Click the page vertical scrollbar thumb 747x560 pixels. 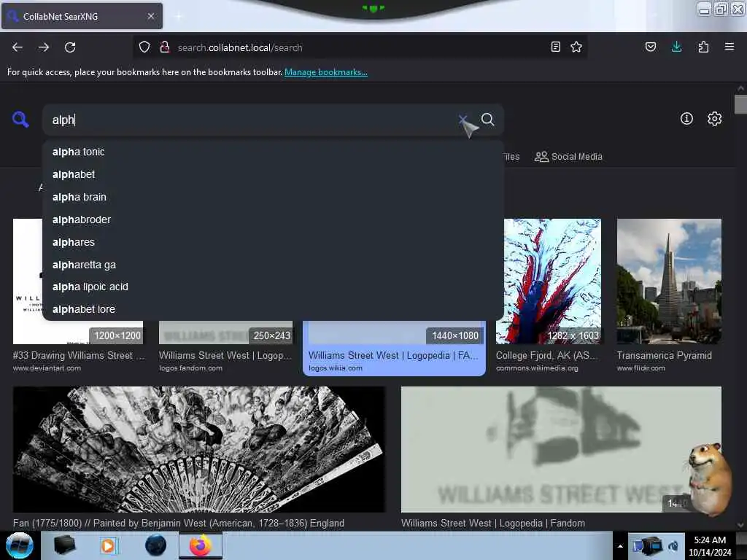[740, 104]
